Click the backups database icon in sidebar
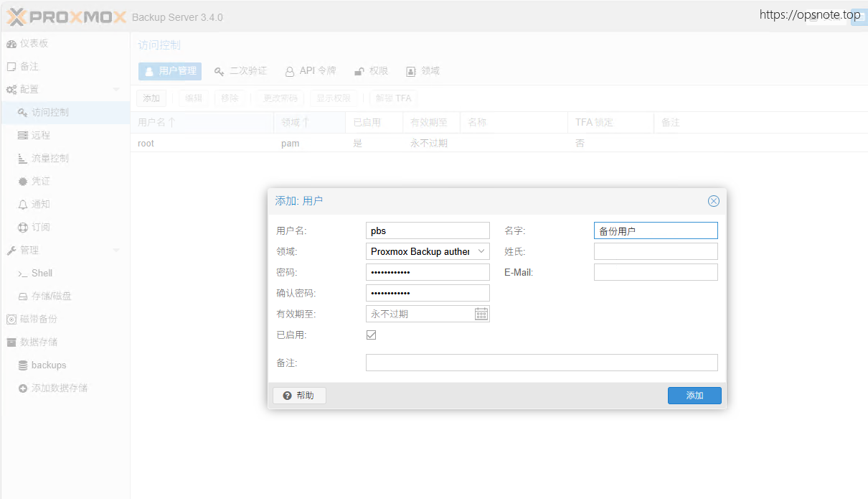The height and width of the screenshot is (499, 868). click(23, 365)
